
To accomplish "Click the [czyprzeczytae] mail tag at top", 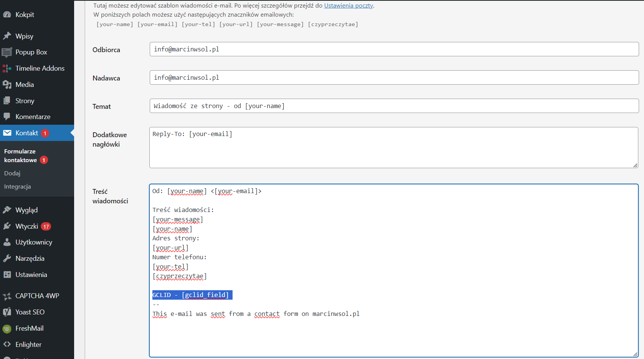I will [333, 24].
